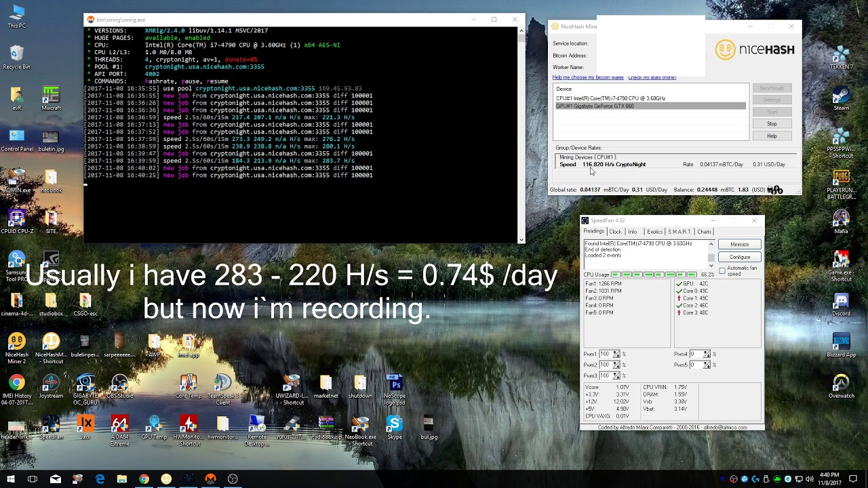Open the Charts tab in SpeedFan
Viewport: 868px width, 488px height.
705,232
